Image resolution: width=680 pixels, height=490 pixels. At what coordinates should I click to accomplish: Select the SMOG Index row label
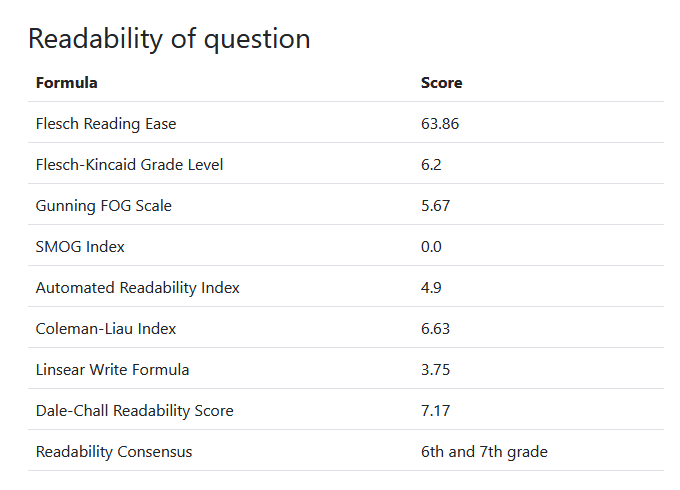80,247
